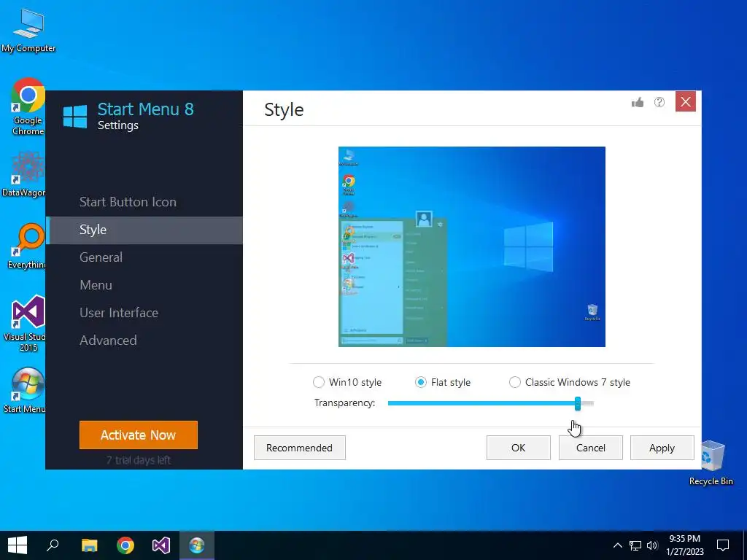Click the Start Menu 8 Windows logo
This screenshot has width=747, height=560.
point(75,116)
